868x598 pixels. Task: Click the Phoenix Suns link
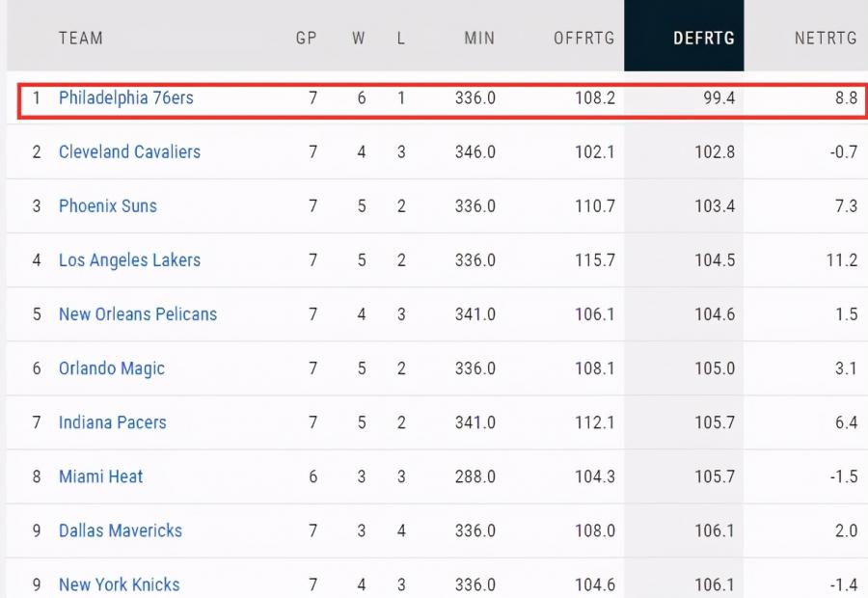[107, 205]
